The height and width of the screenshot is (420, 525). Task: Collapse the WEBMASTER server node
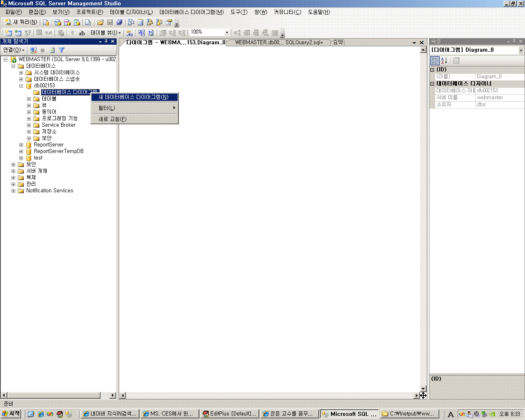[6, 59]
